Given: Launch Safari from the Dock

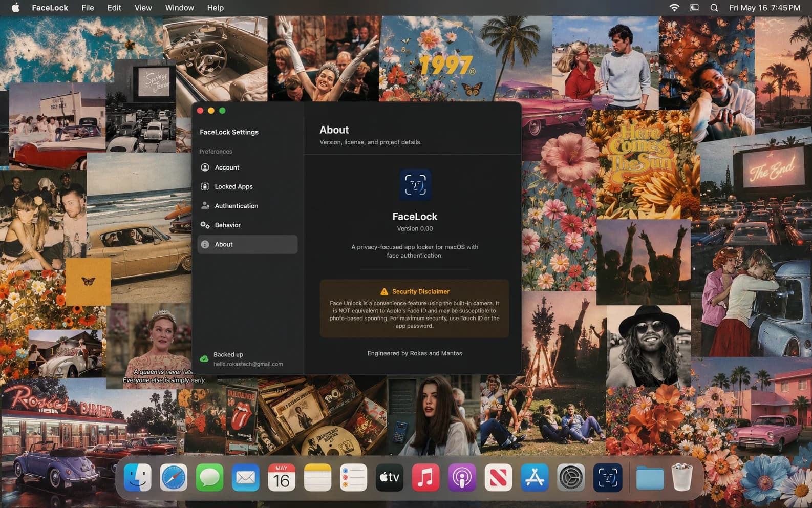Looking at the screenshot, I should (174, 478).
